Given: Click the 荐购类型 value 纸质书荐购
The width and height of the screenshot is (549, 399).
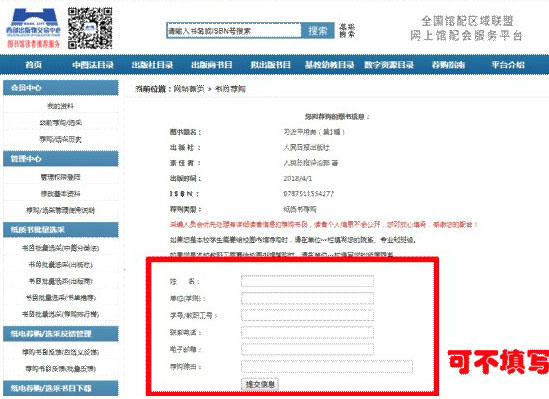Looking at the screenshot, I should pos(300,209).
